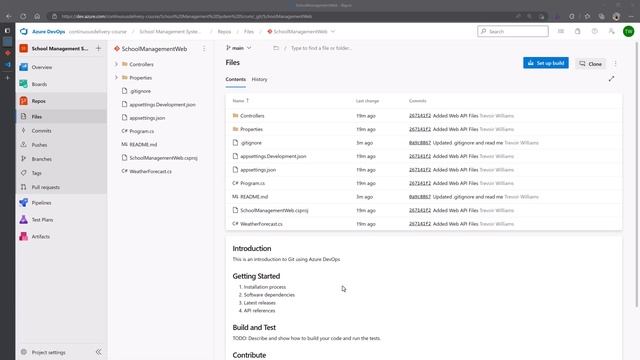Click Repos in the breadcrumb
Image resolution: width=640 pixels, height=360 pixels.
coord(224,31)
